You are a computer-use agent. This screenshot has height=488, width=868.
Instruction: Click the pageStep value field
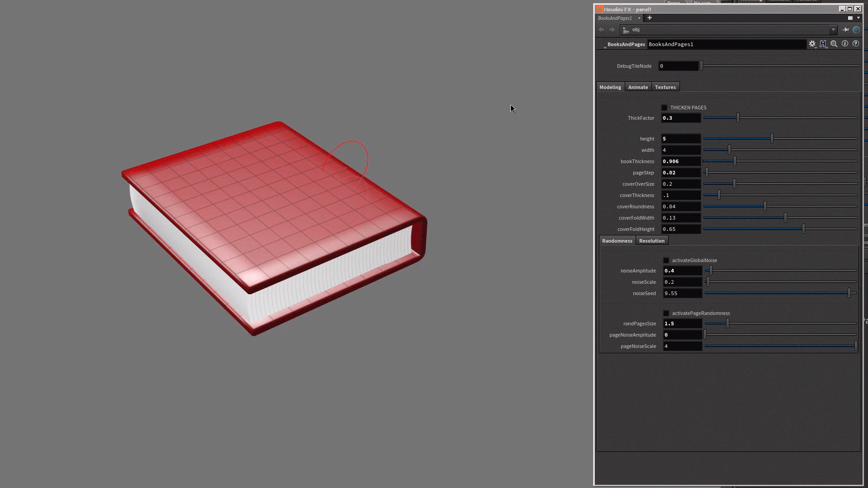(681, 173)
